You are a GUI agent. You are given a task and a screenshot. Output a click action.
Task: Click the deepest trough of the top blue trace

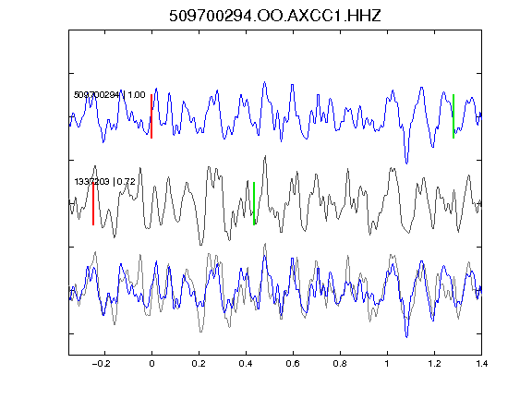(x=406, y=163)
